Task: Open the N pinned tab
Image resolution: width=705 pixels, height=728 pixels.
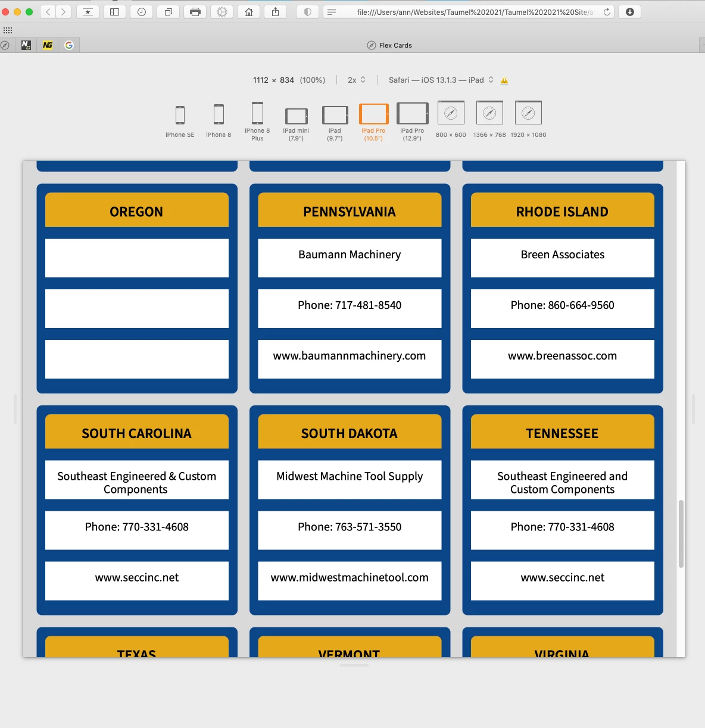Action: 26,45
